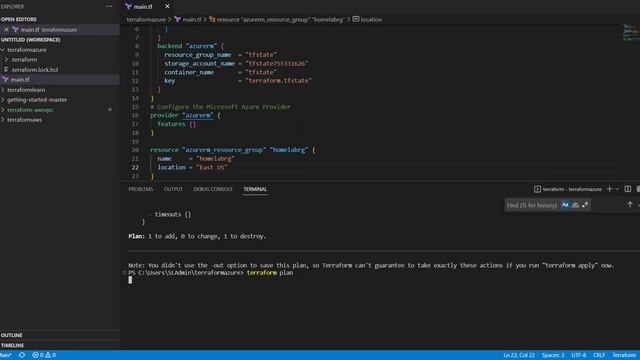This screenshot has width=640, height=360.
Task: Click the terminal Find input field
Action: tap(532, 205)
